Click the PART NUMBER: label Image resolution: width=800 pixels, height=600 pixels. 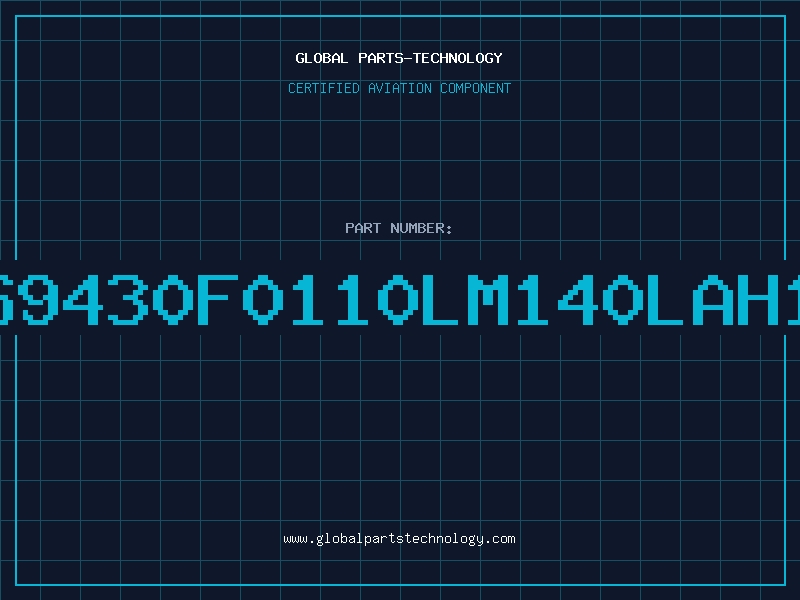point(399,228)
